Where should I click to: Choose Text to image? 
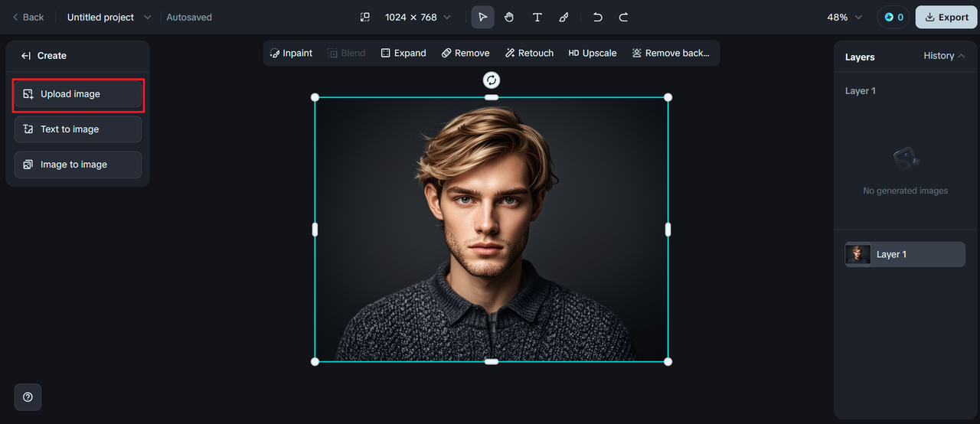point(78,129)
